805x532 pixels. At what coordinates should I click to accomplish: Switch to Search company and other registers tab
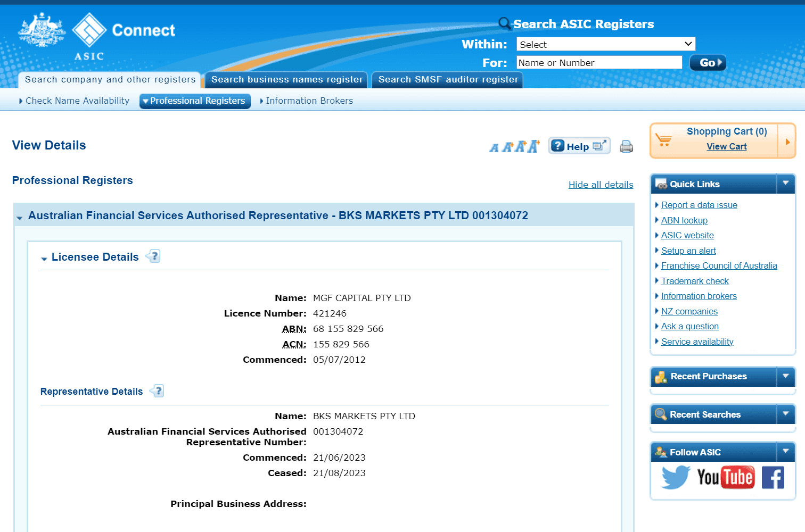(110, 79)
